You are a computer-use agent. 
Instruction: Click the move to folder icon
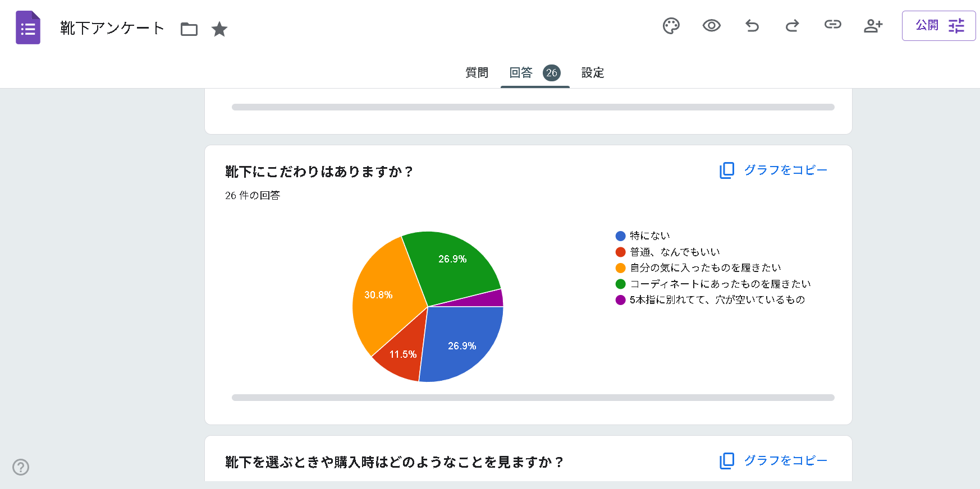[189, 29]
